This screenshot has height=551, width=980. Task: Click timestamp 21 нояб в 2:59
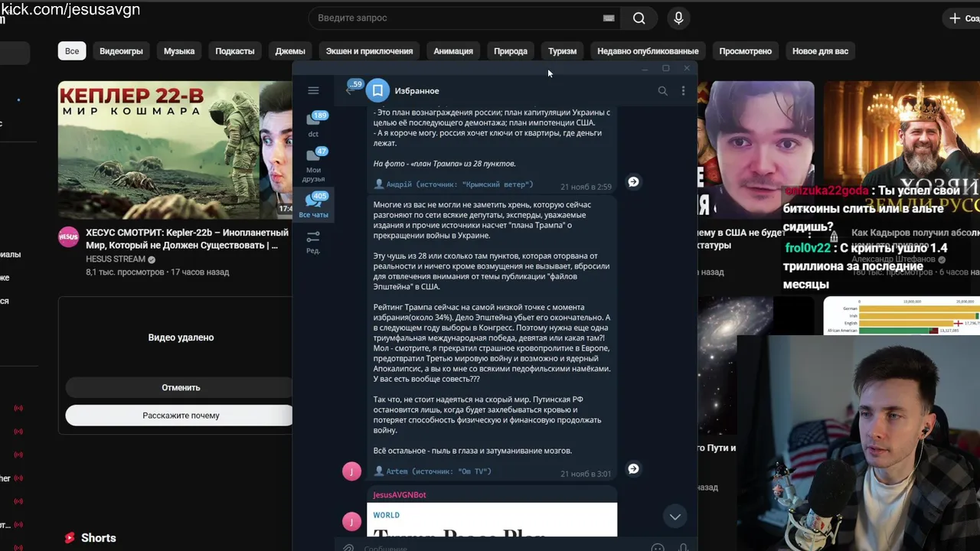click(586, 187)
